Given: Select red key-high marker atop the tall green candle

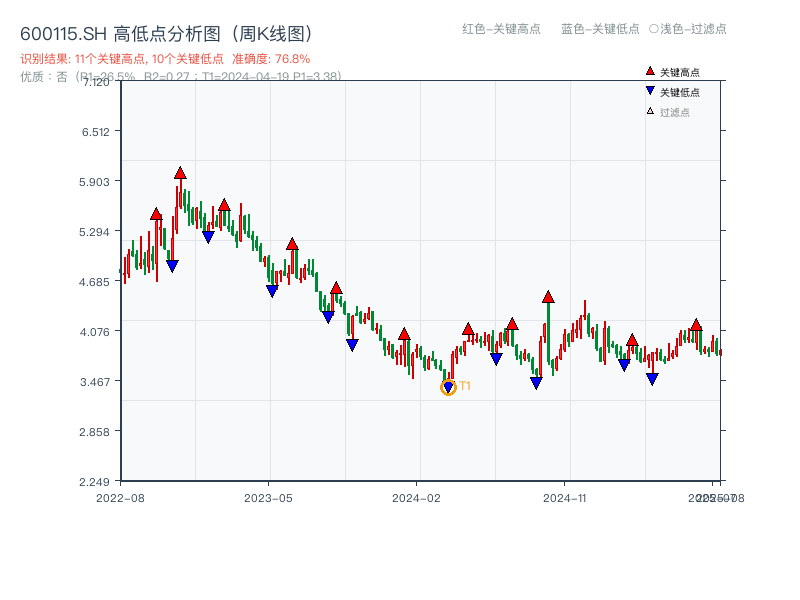Looking at the screenshot, I should point(548,297).
